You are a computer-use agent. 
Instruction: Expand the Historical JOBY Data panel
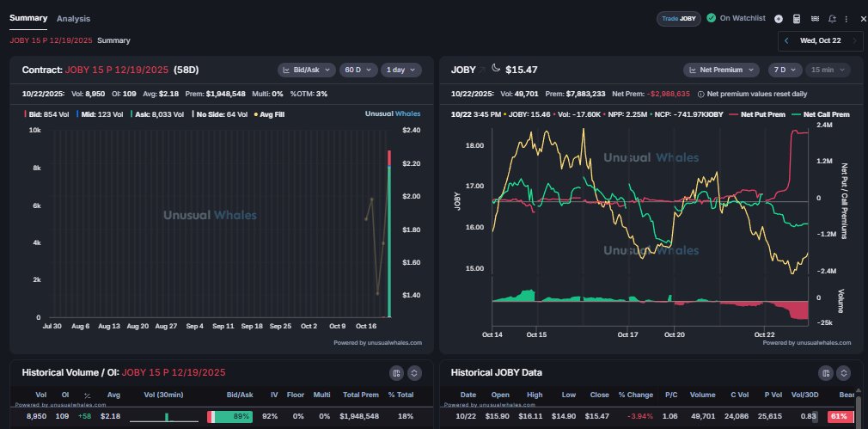(843, 373)
